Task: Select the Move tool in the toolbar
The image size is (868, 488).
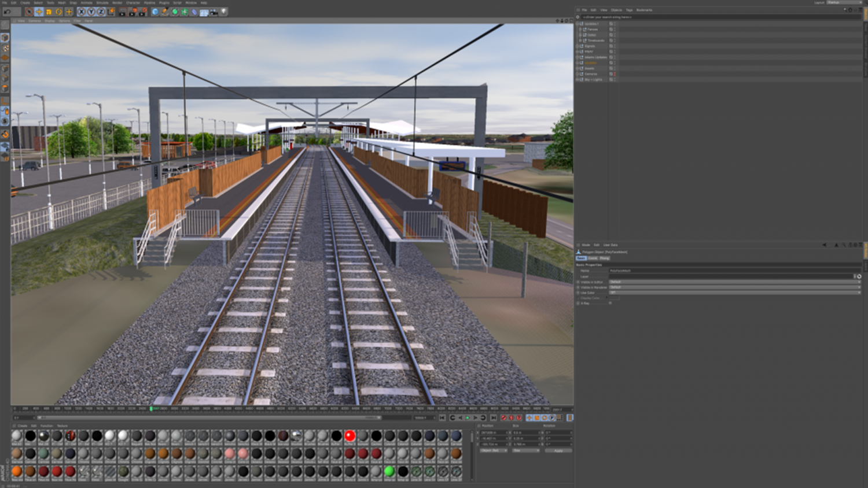Action: [39, 11]
